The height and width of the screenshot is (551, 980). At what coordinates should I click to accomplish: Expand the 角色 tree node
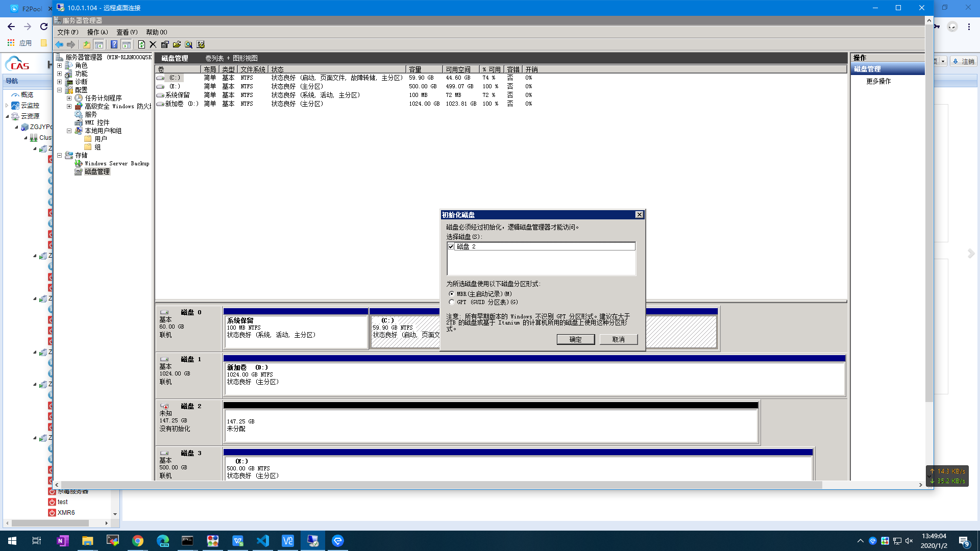click(60, 66)
